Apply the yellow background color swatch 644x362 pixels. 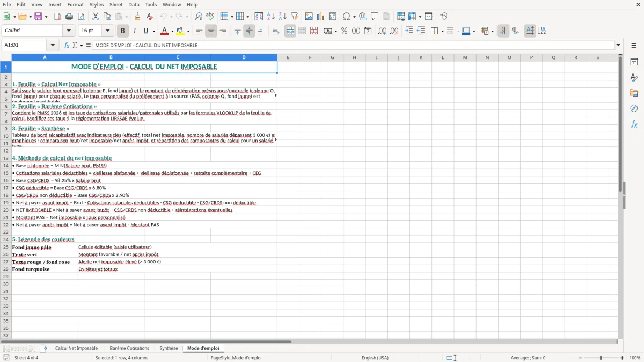coord(180,31)
